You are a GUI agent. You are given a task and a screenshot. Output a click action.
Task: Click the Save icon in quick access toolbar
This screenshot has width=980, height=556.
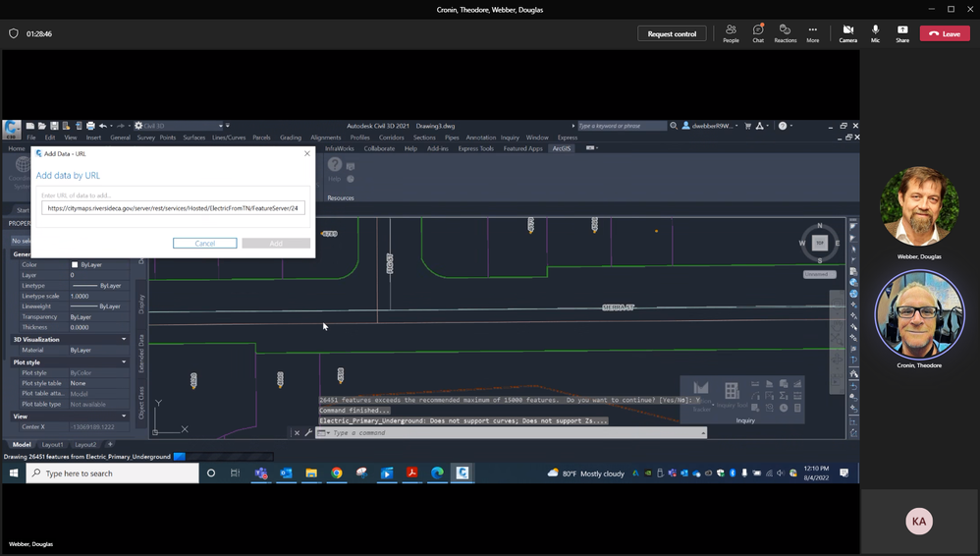54,126
